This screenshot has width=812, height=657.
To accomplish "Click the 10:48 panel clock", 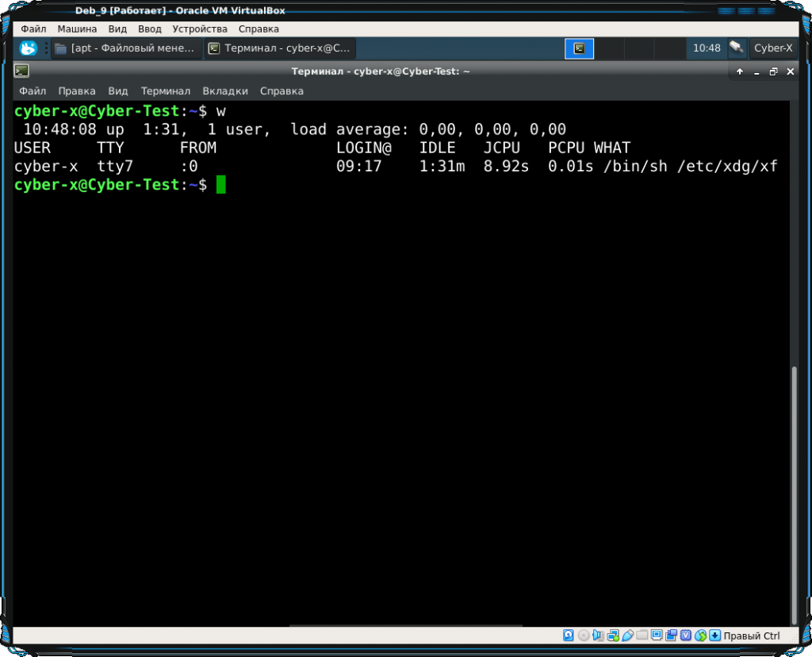I will [x=707, y=48].
